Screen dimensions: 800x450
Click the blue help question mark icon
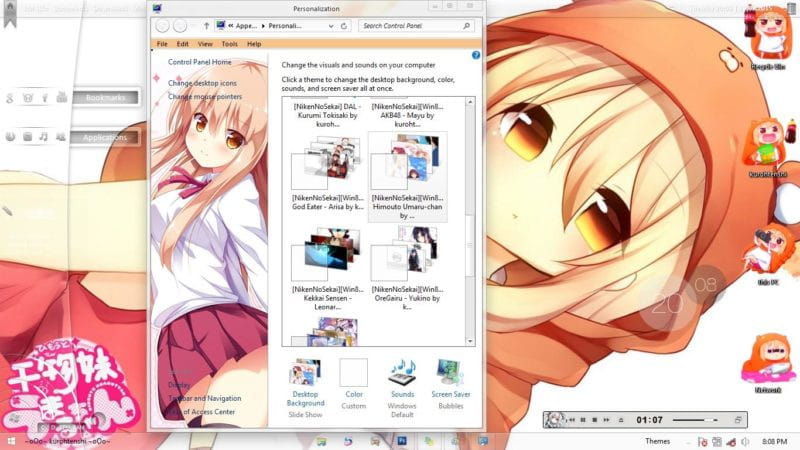tap(476, 56)
